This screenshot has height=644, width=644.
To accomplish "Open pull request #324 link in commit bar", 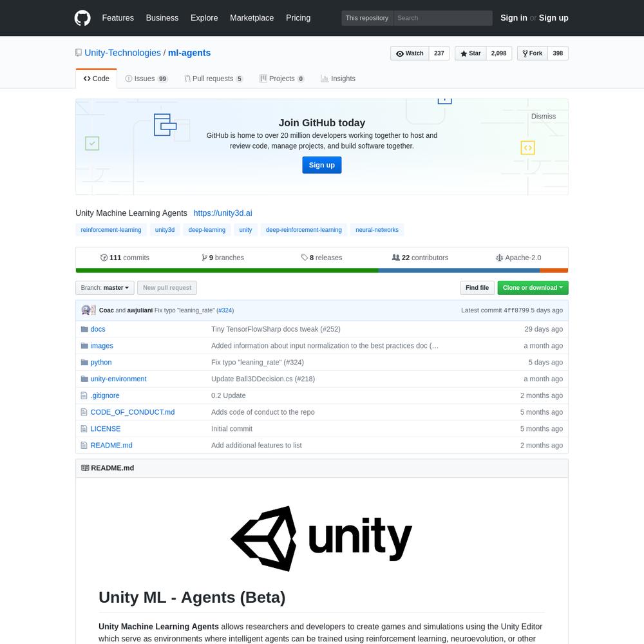I will click(225, 310).
